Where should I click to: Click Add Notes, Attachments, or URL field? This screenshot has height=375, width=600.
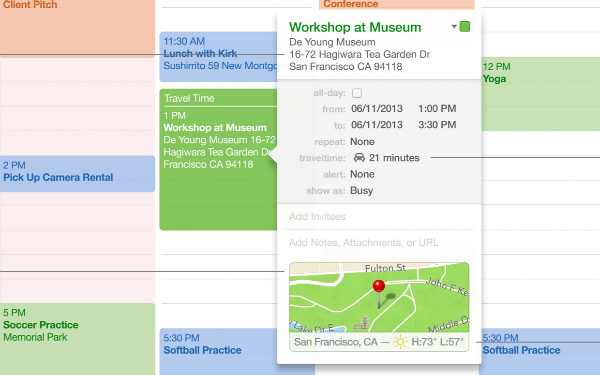point(364,243)
